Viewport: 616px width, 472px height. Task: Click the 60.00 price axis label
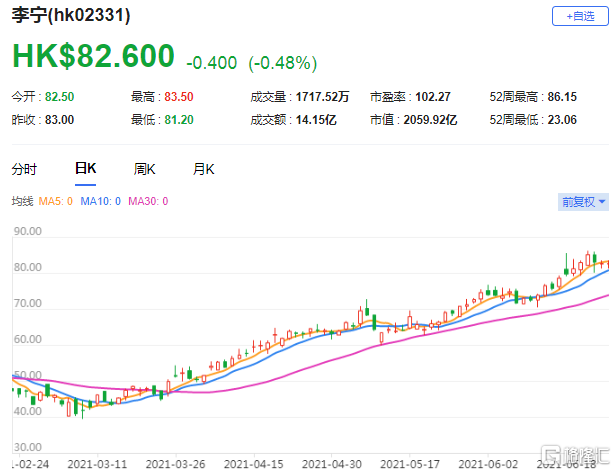coord(28,339)
